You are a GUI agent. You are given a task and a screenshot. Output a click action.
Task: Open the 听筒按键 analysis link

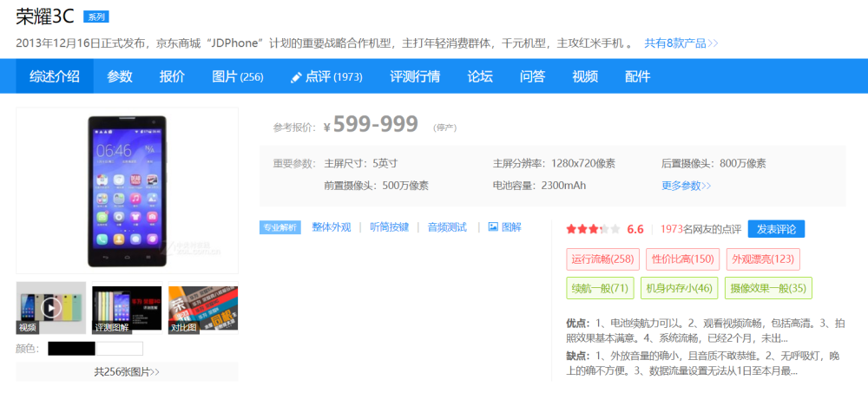click(x=389, y=227)
